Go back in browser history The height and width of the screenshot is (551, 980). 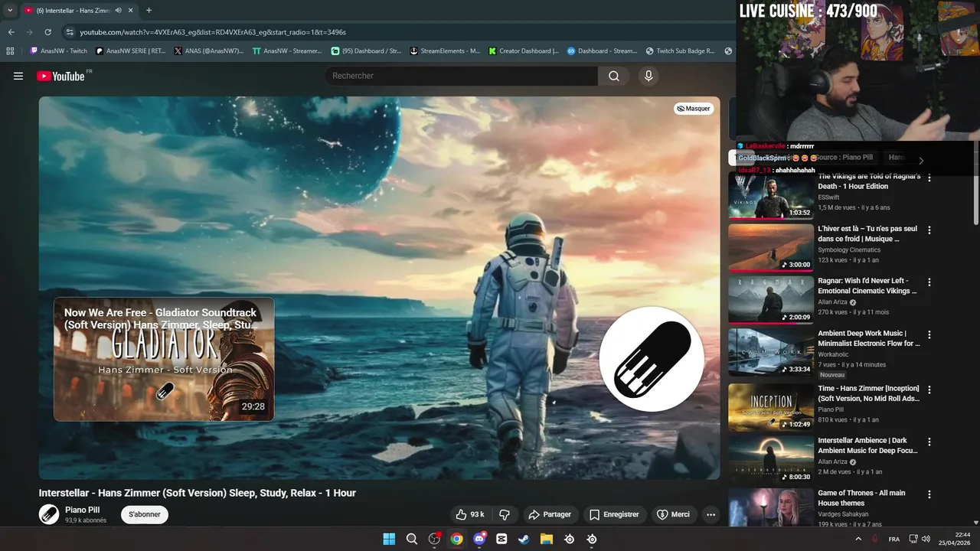point(11,32)
